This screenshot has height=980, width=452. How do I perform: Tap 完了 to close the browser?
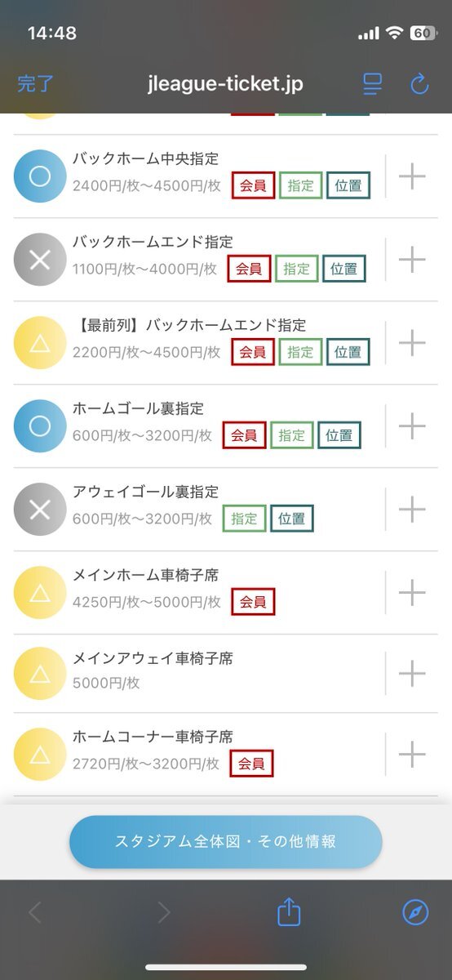tap(35, 83)
